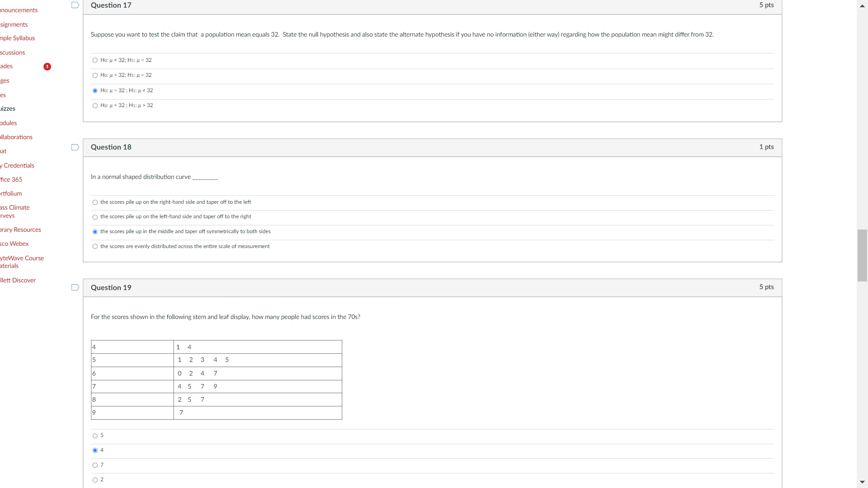The width and height of the screenshot is (868, 488).
Task: Open Discussions in course navigation
Action: (x=13, y=52)
